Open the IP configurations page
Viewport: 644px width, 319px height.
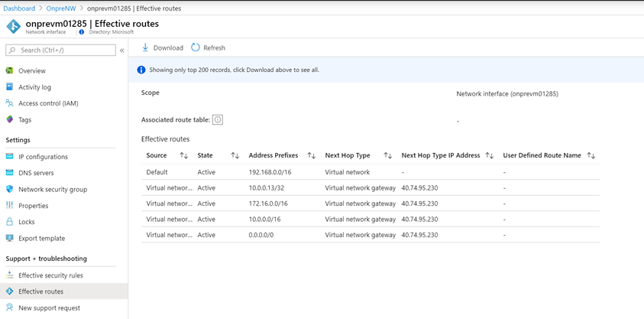[x=43, y=157]
